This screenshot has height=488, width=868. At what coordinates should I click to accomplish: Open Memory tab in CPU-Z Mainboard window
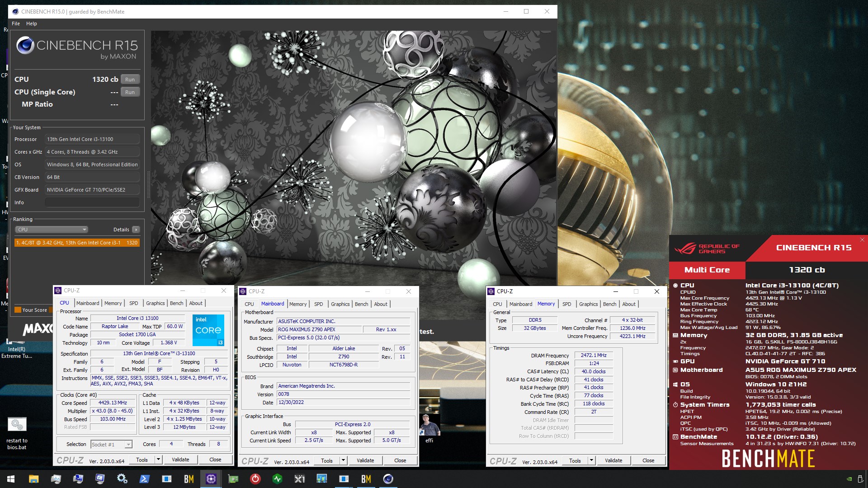pyautogui.click(x=298, y=304)
